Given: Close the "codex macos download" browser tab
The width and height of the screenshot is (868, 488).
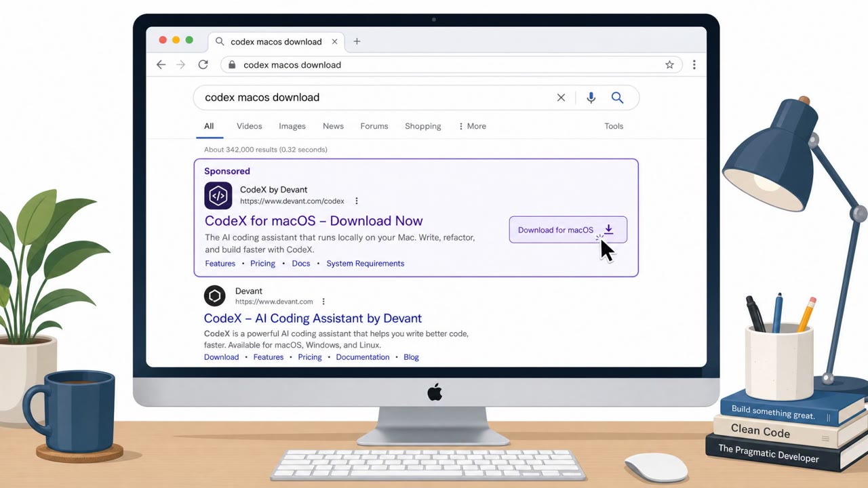Looking at the screenshot, I should tap(334, 41).
